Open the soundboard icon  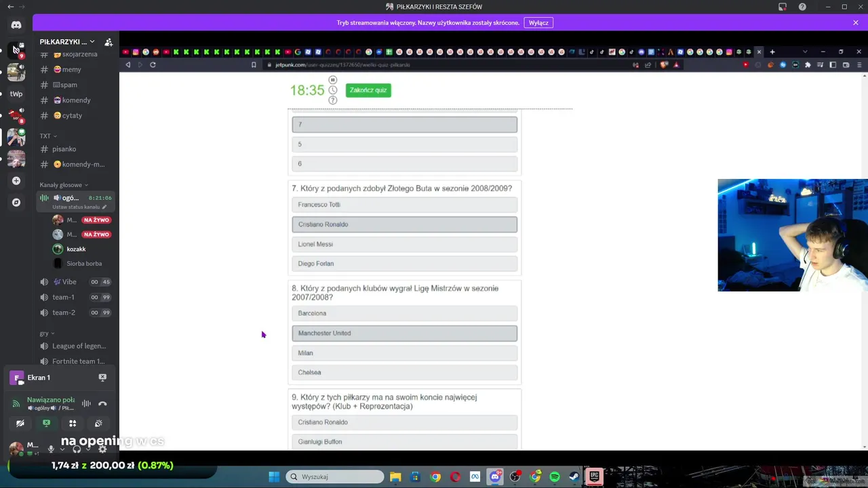pyautogui.click(x=98, y=423)
